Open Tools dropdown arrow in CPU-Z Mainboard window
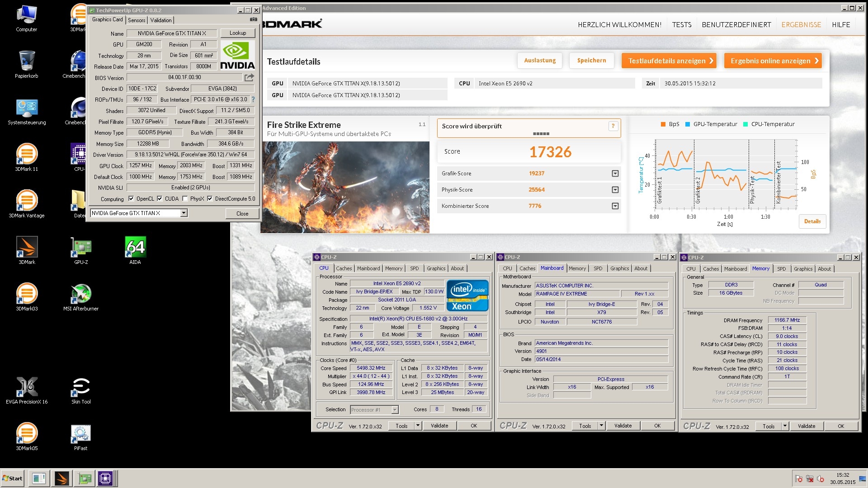The image size is (868, 488). tap(601, 426)
